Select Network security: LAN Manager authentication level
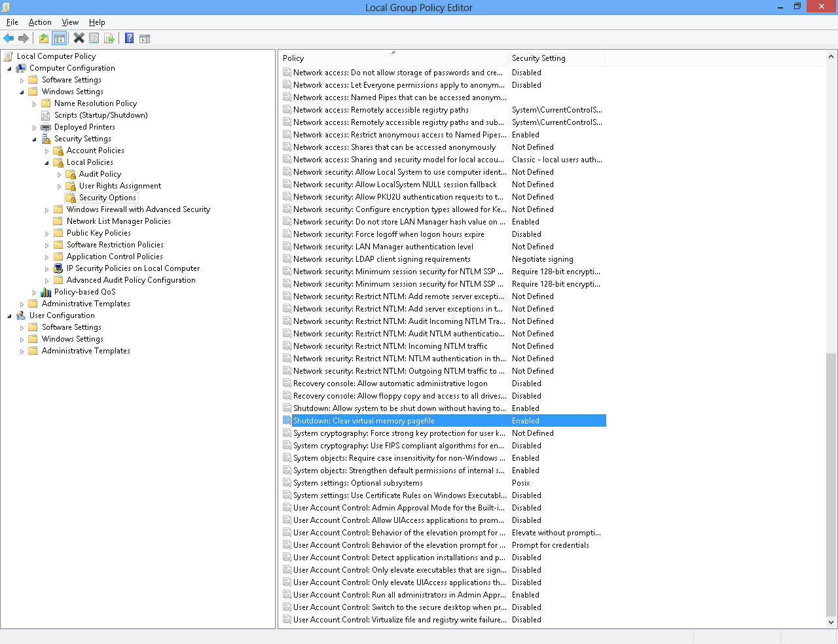838x644 pixels. point(383,247)
